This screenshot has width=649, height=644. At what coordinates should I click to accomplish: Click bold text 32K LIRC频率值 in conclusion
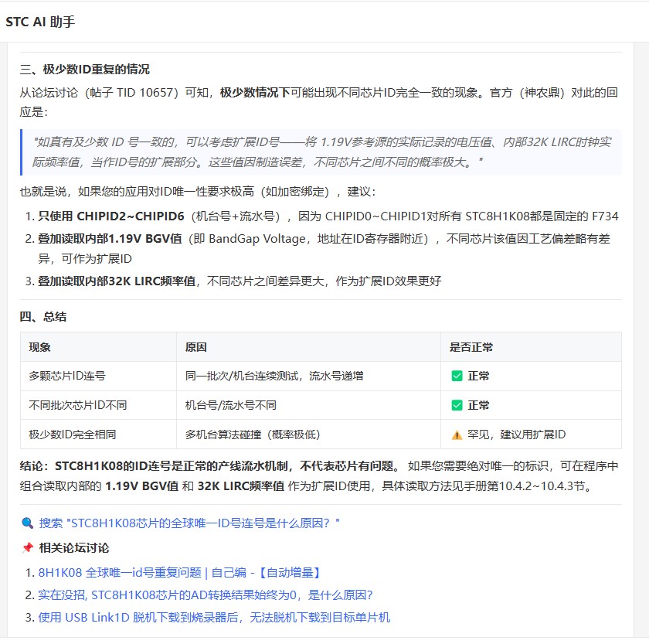[241, 486]
